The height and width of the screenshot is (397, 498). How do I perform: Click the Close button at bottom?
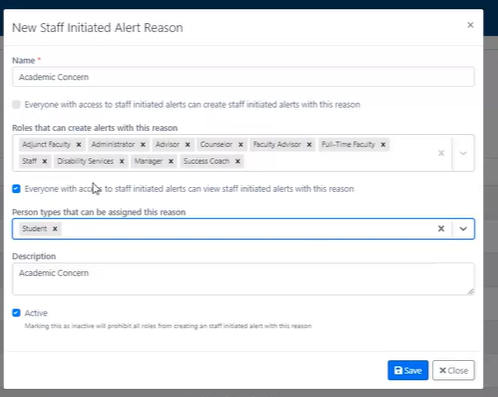[x=453, y=370]
